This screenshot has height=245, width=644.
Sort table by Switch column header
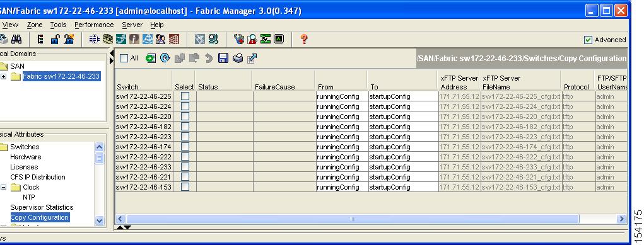(143, 81)
